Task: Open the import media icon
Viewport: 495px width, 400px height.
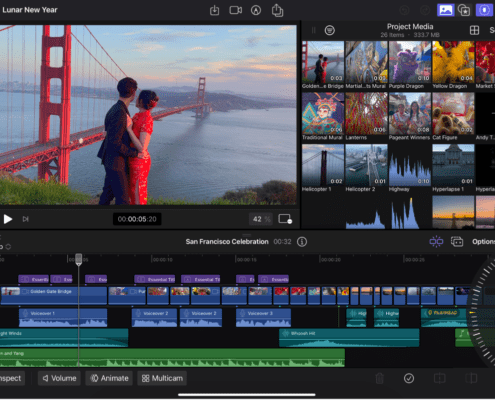Action: [214, 10]
